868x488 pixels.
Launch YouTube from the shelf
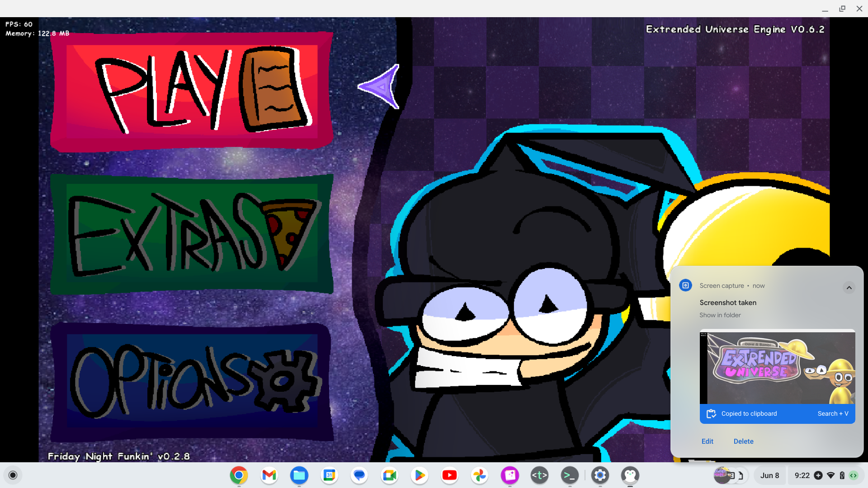point(449,475)
